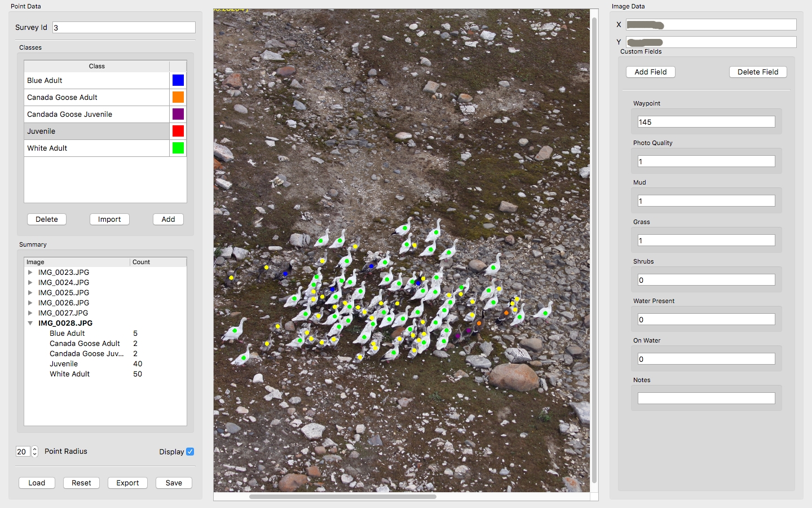Click the Mud input field
This screenshot has width=812, height=508.
[x=707, y=201]
